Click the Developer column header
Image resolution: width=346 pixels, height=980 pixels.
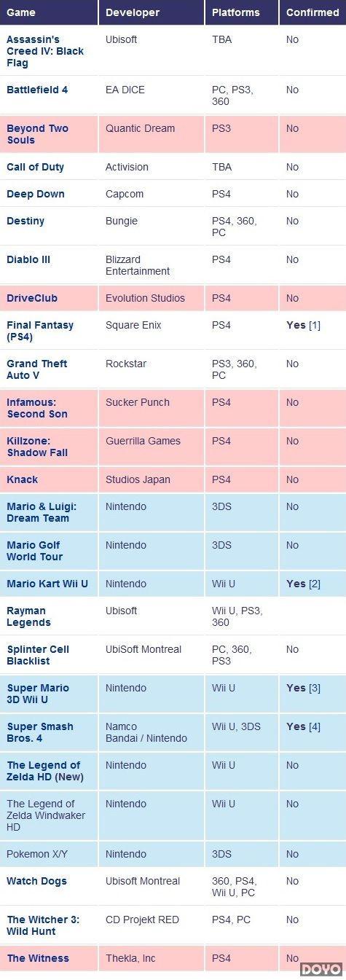[133, 12]
